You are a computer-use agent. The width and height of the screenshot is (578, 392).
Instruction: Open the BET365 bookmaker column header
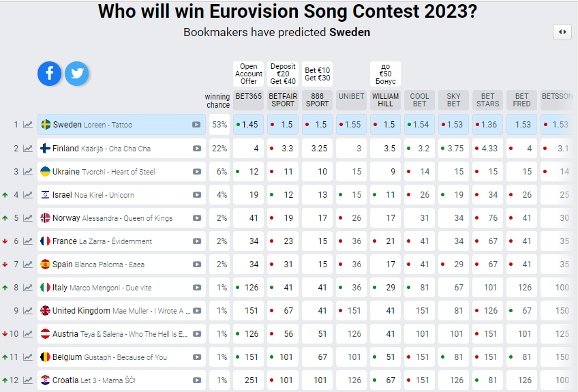(x=249, y=97)
